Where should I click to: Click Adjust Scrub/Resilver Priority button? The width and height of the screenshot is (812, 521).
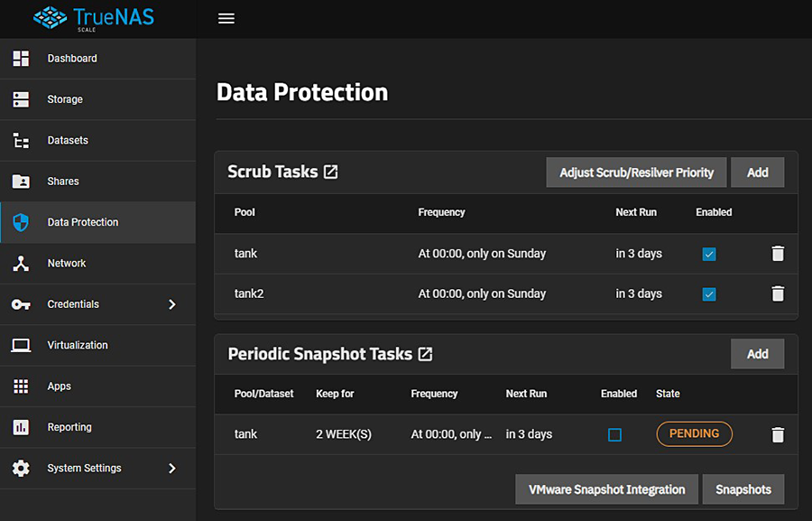636,172
